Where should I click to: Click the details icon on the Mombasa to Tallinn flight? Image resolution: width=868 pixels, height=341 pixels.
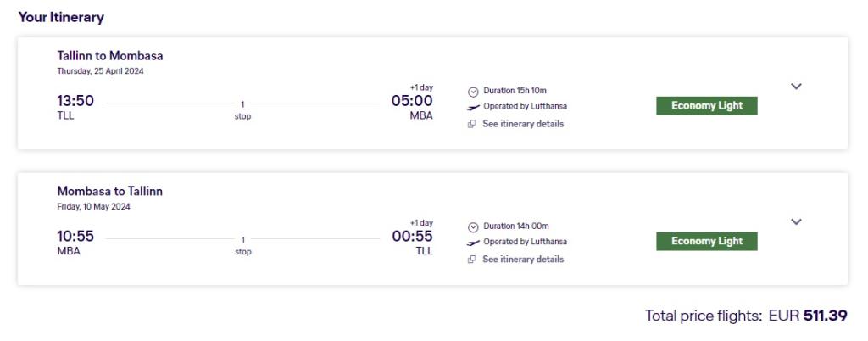coord(472,260)
